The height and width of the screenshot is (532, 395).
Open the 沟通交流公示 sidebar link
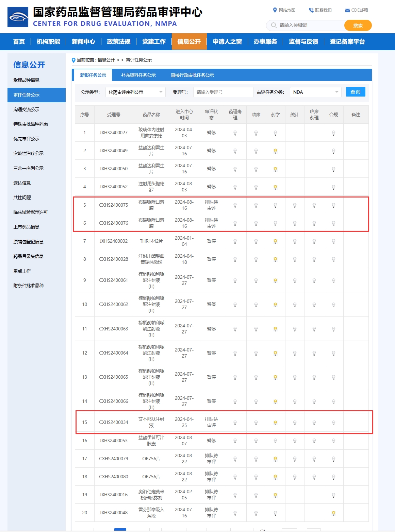[x=27, y=109]
